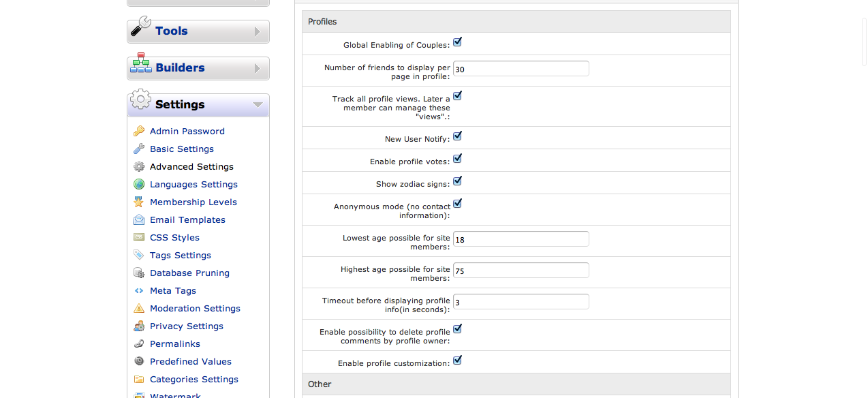Screen dimensions: 868x398
Task: Toggle the Anonymous mode checkbox
Action: pyautogui.click(x=457, y=204)
